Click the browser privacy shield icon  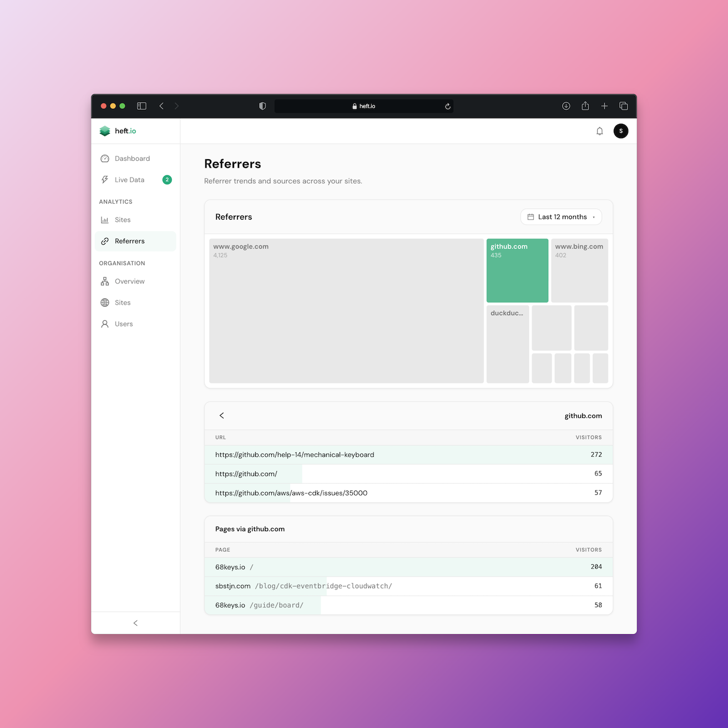(262, 106)
